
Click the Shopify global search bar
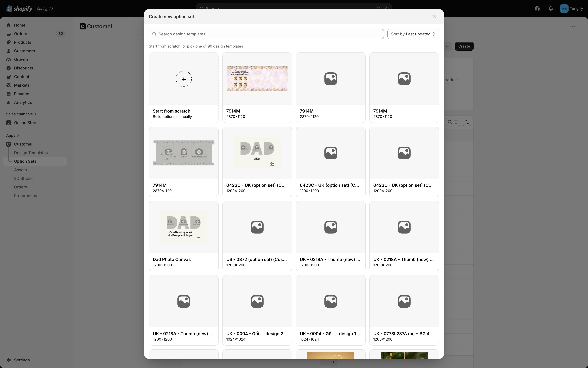tap(294, 8)
